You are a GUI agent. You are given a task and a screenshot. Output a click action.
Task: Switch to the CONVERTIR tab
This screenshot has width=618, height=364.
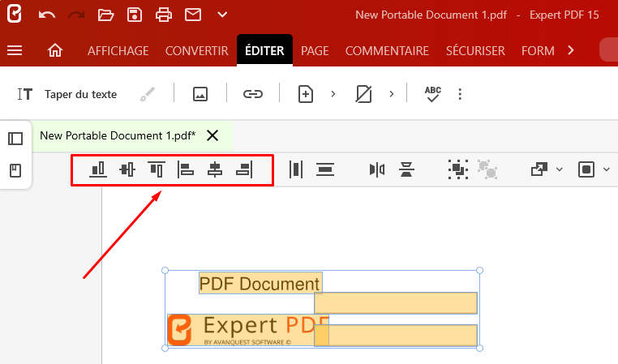click(196, 51)
